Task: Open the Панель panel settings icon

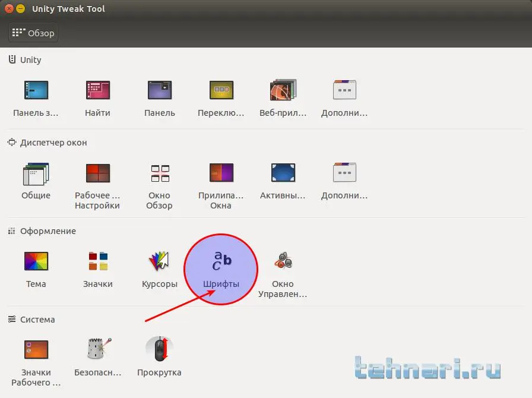Action: 160,90
